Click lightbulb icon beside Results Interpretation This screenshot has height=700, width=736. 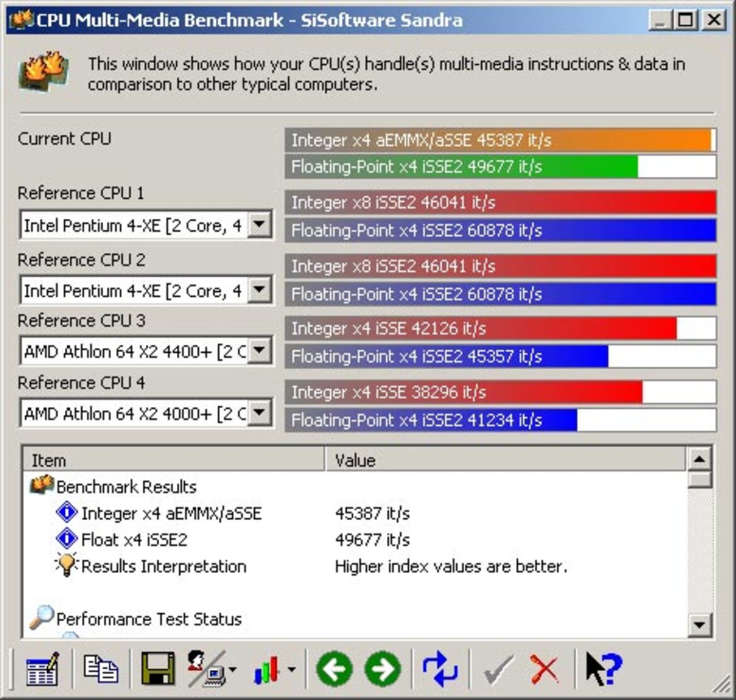click(66, 564)
